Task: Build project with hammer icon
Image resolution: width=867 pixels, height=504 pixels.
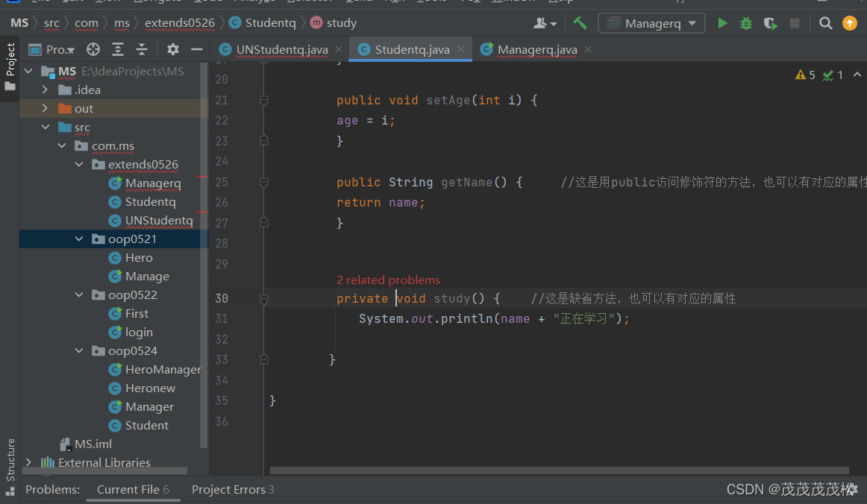Action: 580,23
